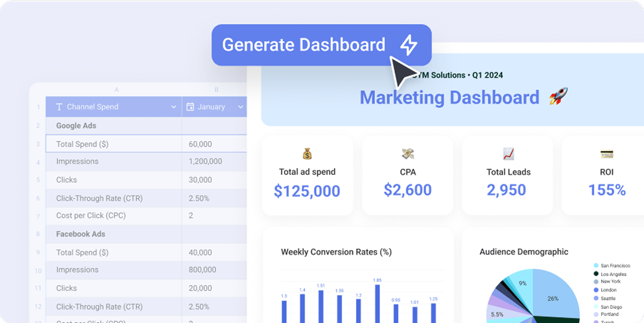The height and width of the screenshot is (323, 644).
Task: Click the San Diego legend entry
Action: pyautogui.click(x=608, y=307)
